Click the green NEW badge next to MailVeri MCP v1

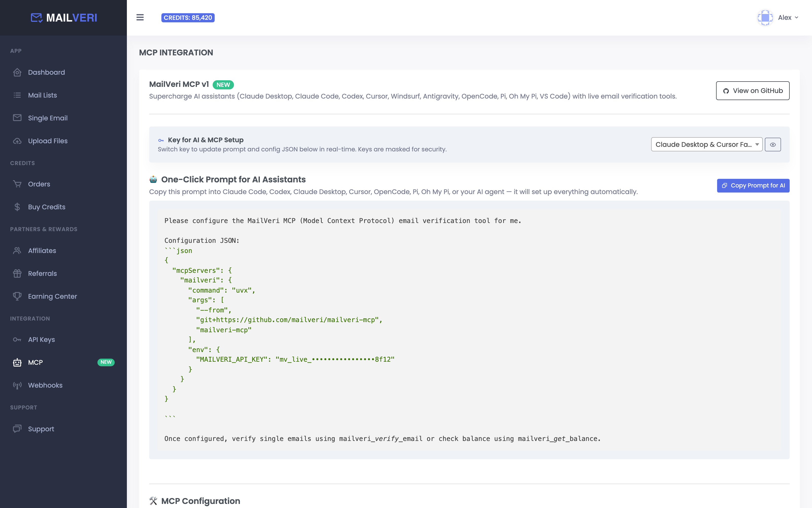point(223,85)
